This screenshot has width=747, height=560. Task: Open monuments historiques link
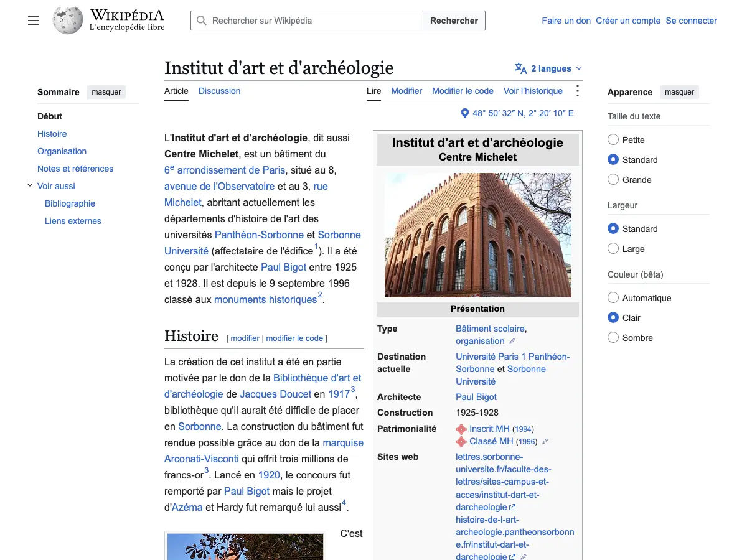(x=266, y=299)
